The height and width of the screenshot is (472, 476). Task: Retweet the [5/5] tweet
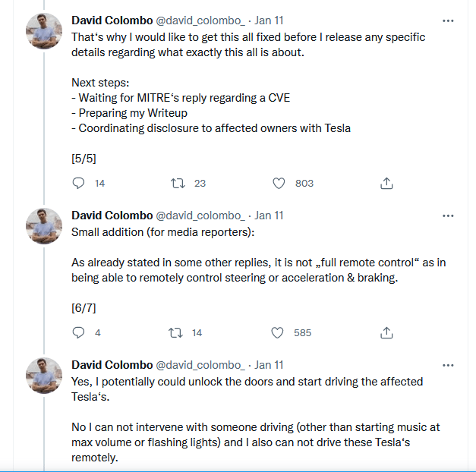[x=178, y=183]
